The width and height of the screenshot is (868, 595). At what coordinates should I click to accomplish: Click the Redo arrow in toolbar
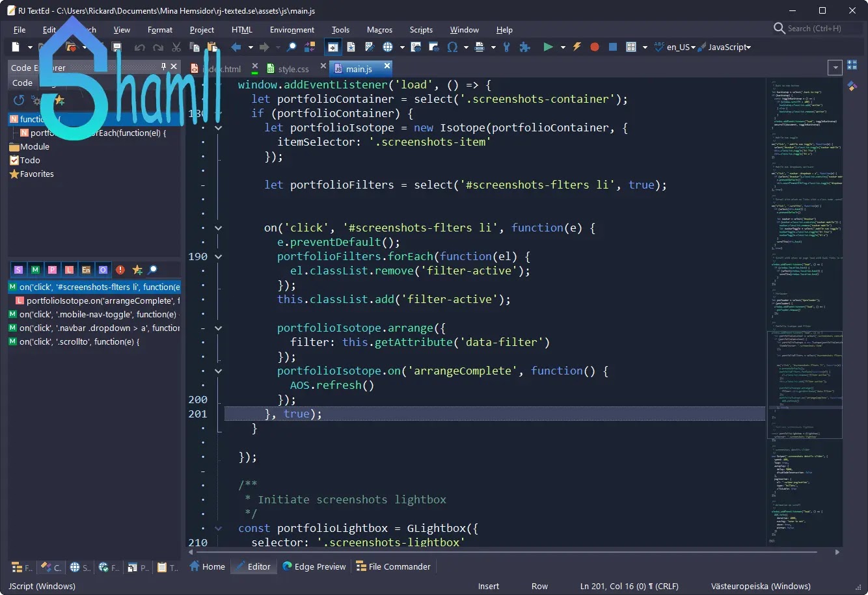[x=157, y=47]
